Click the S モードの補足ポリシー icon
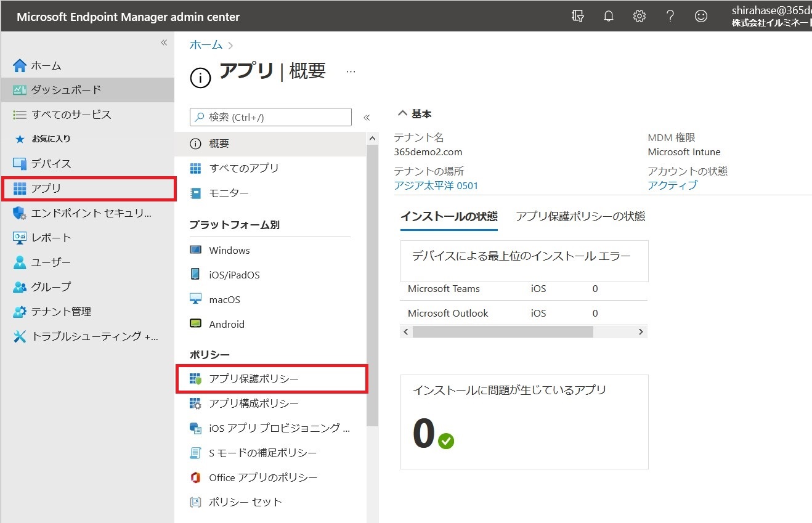812x523 pixels. (x=195, y=453)
